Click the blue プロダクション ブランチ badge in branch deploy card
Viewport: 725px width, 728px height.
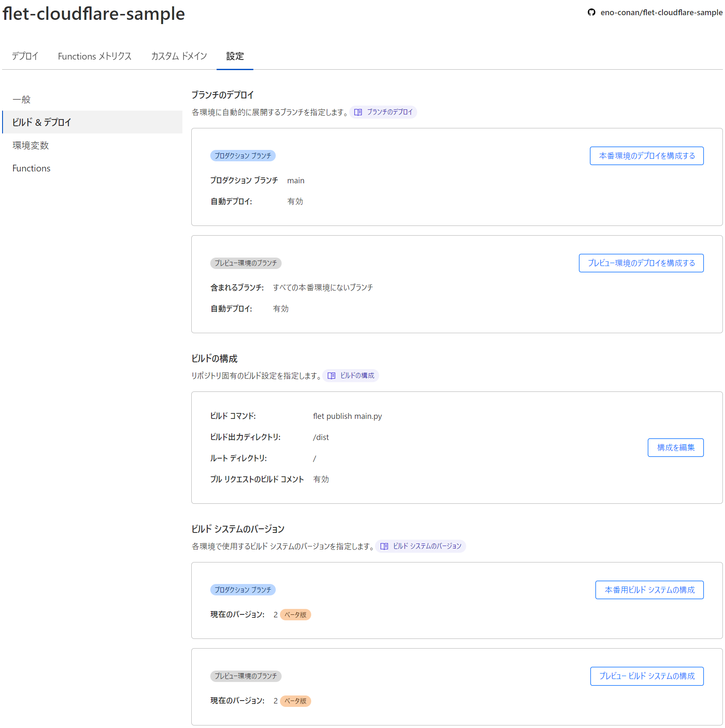point(243,156)
